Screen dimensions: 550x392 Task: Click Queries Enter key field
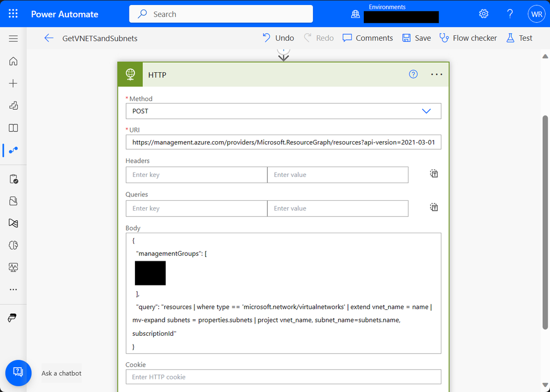(196, 208)
